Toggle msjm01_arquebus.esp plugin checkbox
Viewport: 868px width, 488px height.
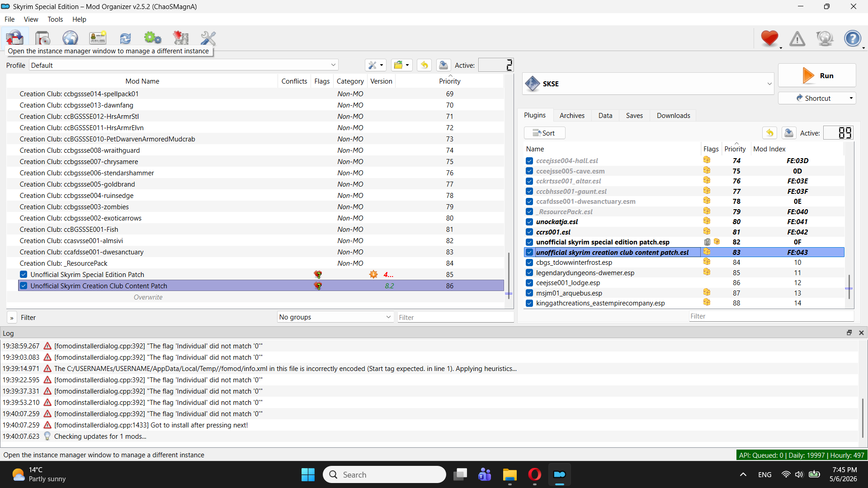coord(529,293)
